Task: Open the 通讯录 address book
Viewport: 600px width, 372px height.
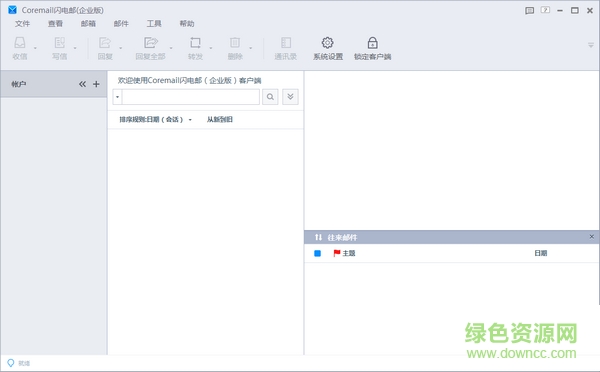Action: click(285, 48)
